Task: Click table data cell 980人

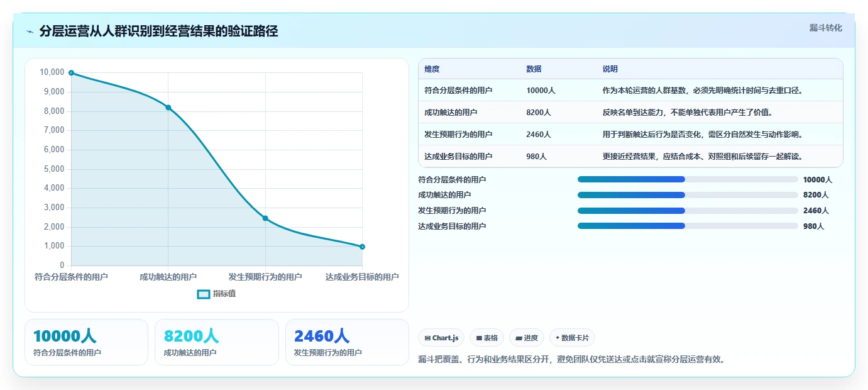Action: [x=536, y=157]
